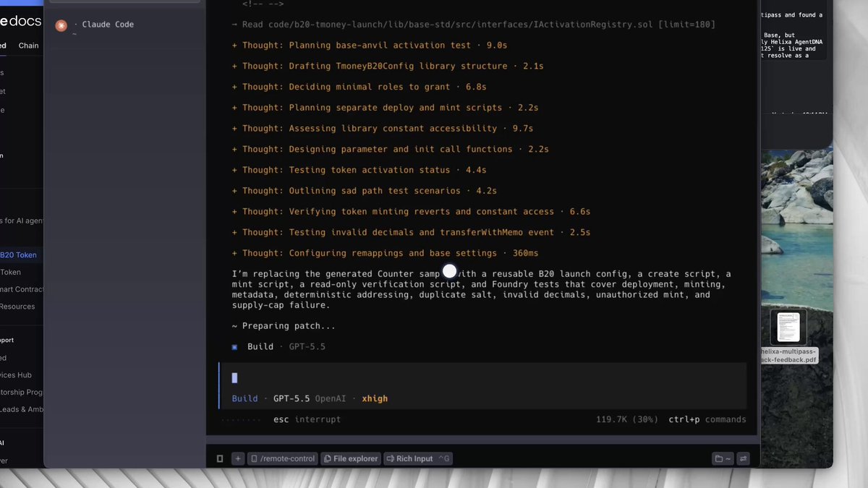Run the /remote-control command button
This screenshot has height=488, width=868.
pos(283,458)
